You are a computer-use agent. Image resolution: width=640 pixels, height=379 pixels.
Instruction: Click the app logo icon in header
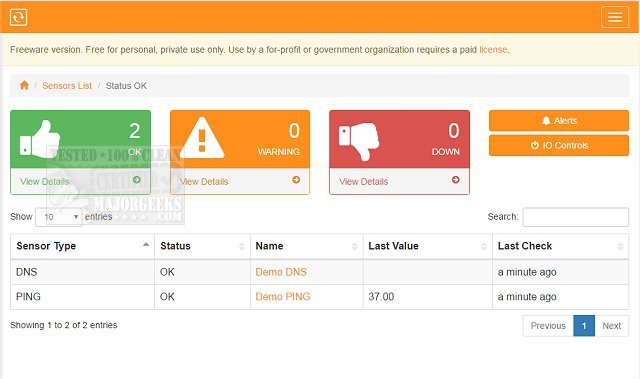[18, 17]
